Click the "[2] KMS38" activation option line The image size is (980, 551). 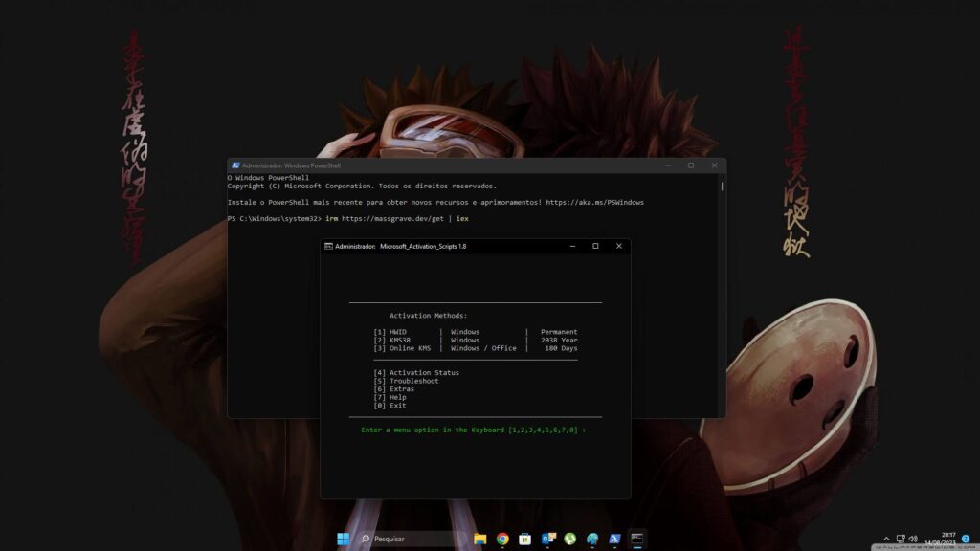[x=476, y=340]
